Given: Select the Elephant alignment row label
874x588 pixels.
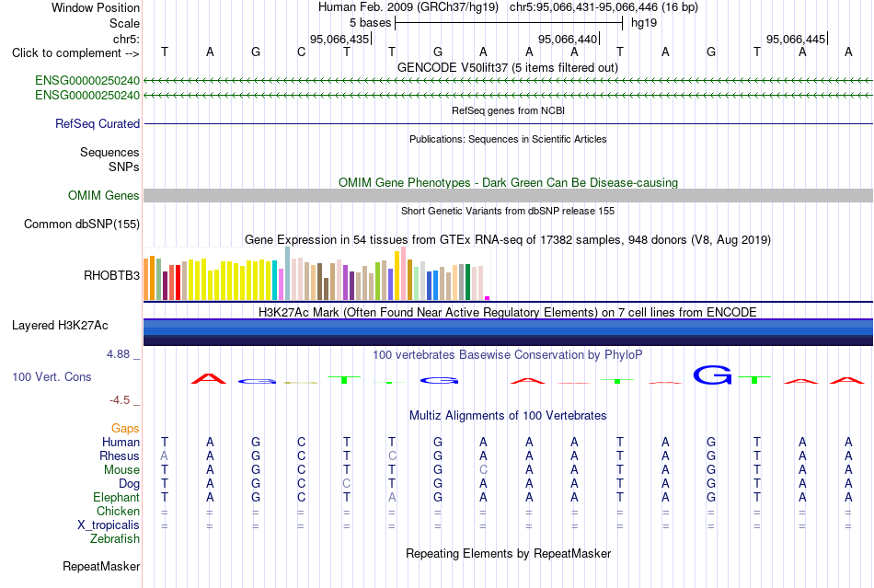Looking at the screenshot, I should coord(116,497).
